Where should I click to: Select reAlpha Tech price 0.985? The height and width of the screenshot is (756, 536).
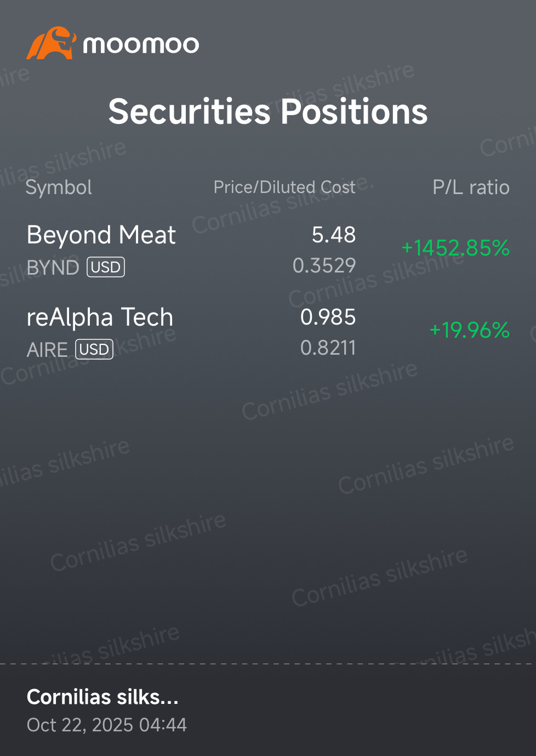(x=328, y=317)
